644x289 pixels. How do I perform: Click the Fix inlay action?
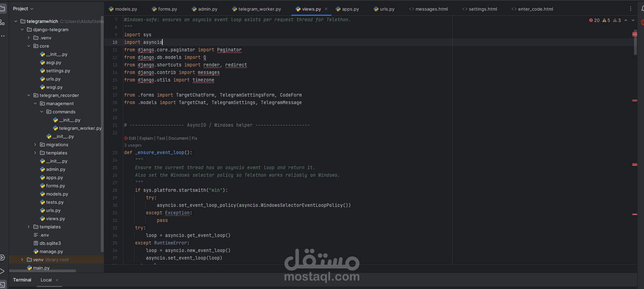coord(194,138)
